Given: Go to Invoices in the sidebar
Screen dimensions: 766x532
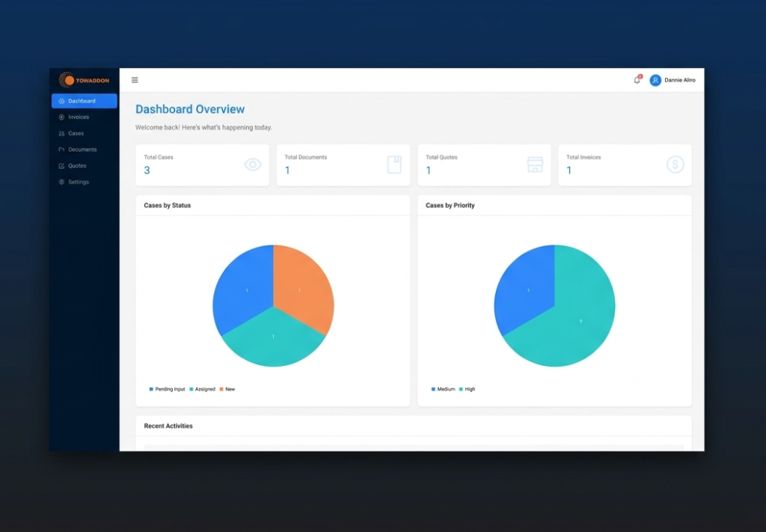Looking at the screenshot, I should pos(84,117).
